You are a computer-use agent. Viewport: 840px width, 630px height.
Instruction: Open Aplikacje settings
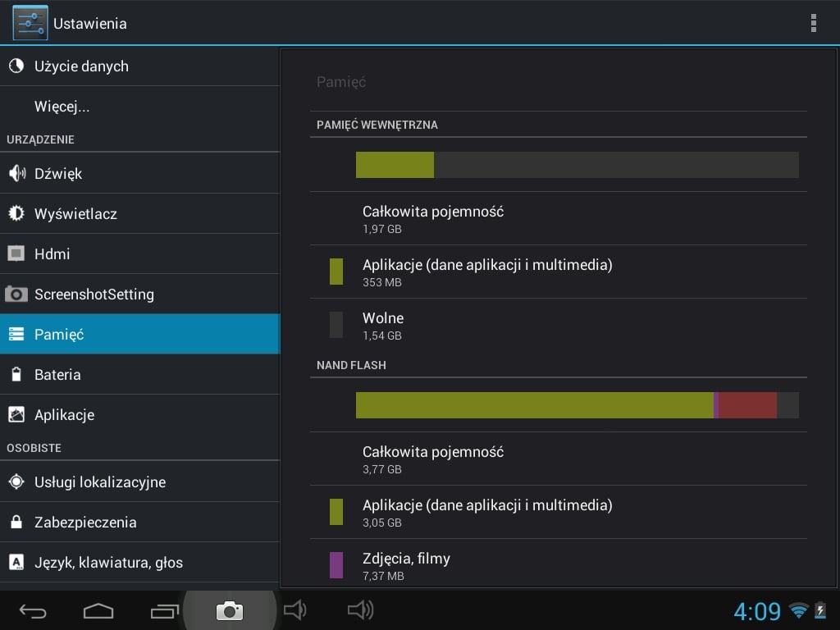click(x=139, y=414)
